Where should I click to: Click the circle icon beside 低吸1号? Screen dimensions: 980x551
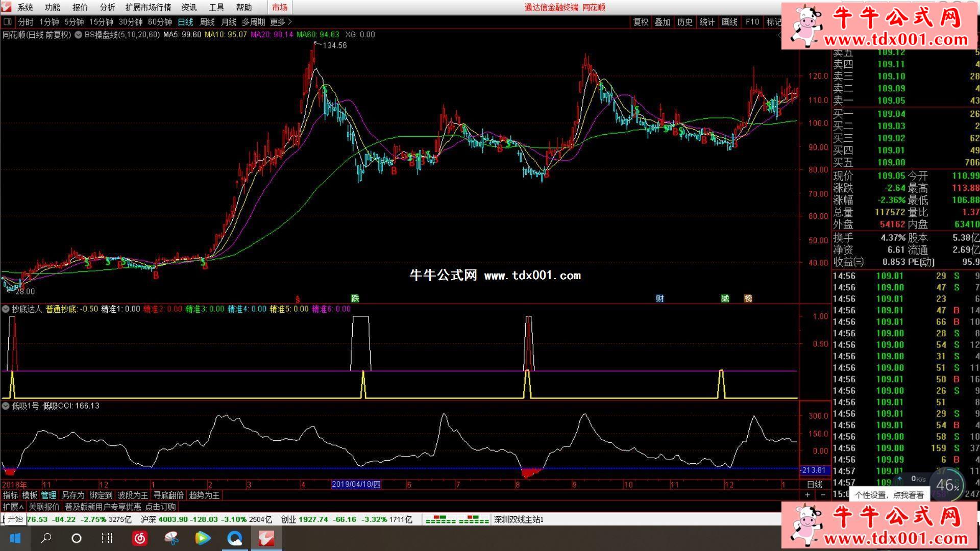pos(6,406)
